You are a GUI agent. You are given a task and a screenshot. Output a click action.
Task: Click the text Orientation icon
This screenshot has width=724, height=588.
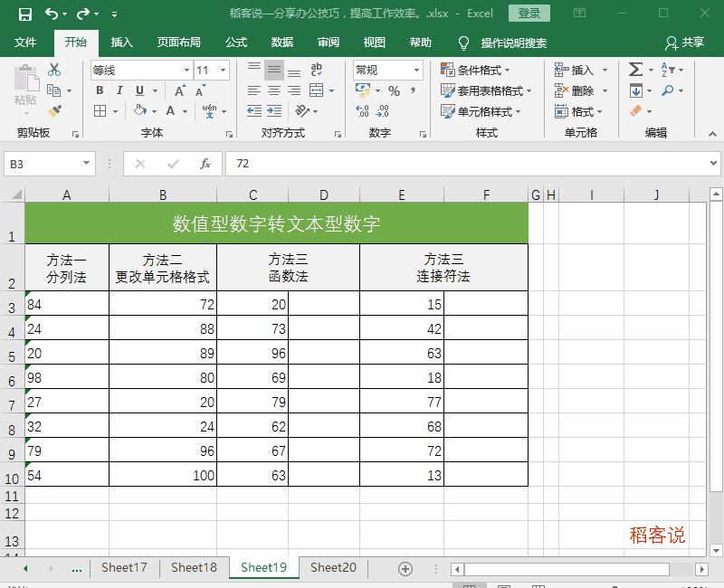(x=302, y=110)
